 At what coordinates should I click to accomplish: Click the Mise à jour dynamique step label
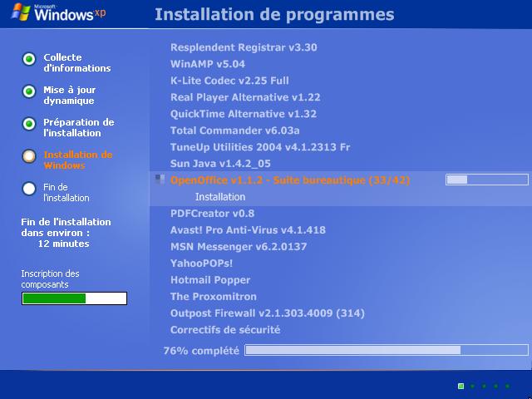click(x=70, y=95)
